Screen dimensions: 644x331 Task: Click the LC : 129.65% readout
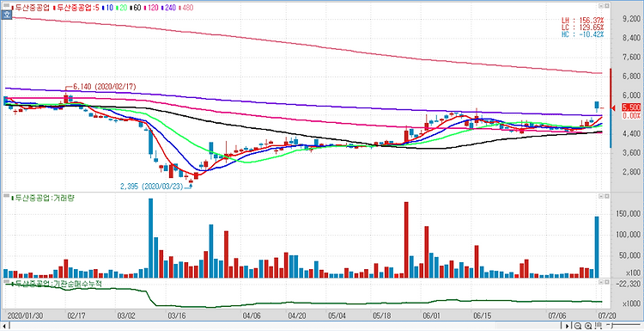(x=583, y=28)
